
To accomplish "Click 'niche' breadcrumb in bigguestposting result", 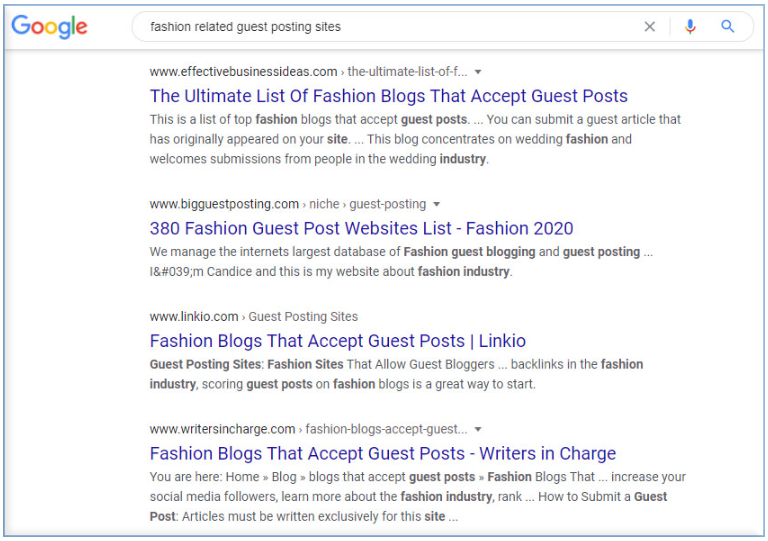I will [x=324, y=204].
